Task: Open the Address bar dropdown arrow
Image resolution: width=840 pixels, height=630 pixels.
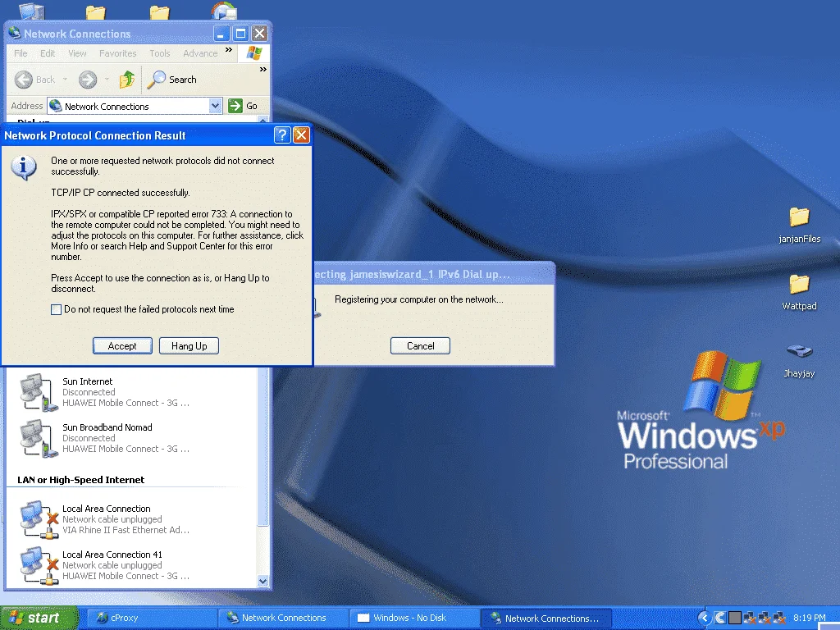Action: 216,106
